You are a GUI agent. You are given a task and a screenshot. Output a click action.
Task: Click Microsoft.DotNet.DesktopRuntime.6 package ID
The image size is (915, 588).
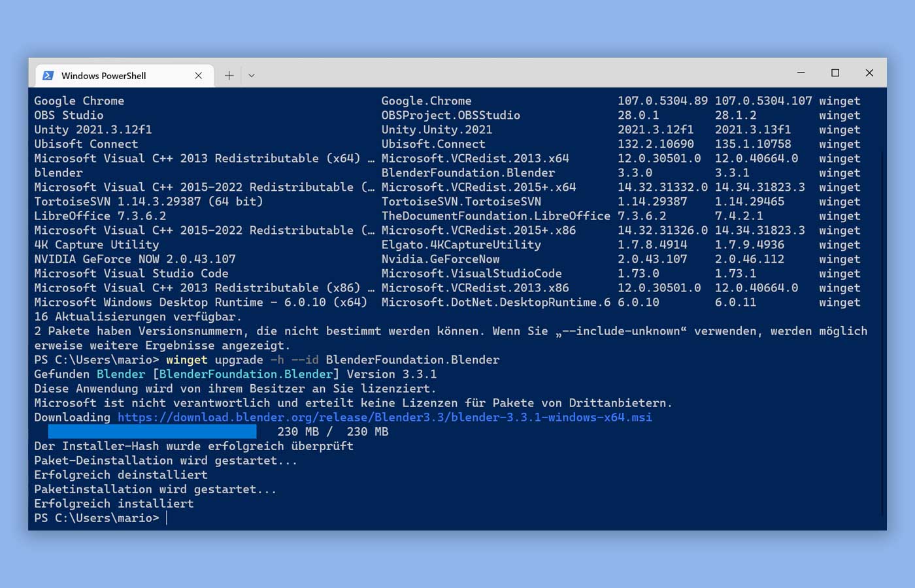tap(496, 302)
